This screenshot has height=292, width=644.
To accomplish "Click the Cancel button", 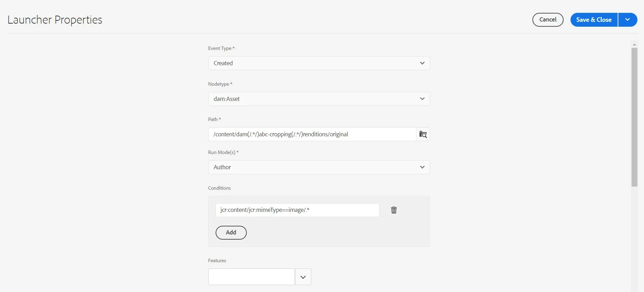I will coord(548,20).
